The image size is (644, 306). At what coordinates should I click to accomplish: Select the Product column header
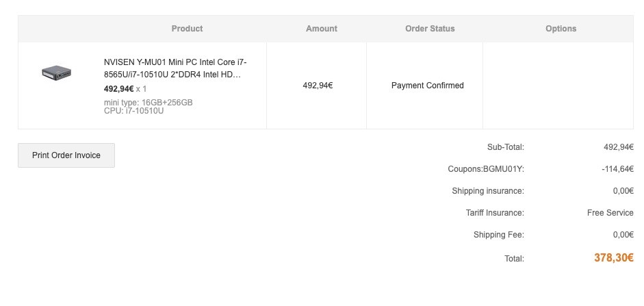(187, 29)
